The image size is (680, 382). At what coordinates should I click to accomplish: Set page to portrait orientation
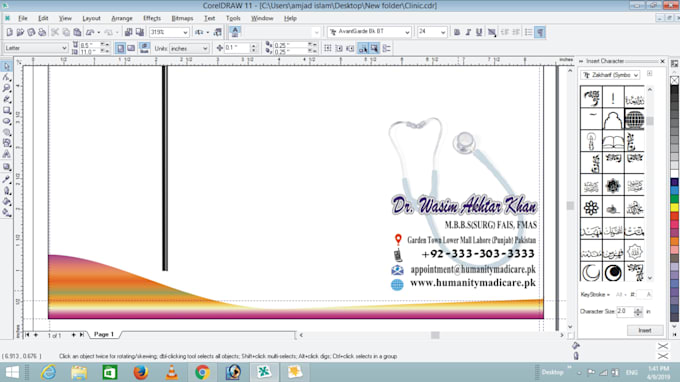(x=121, y=48)
